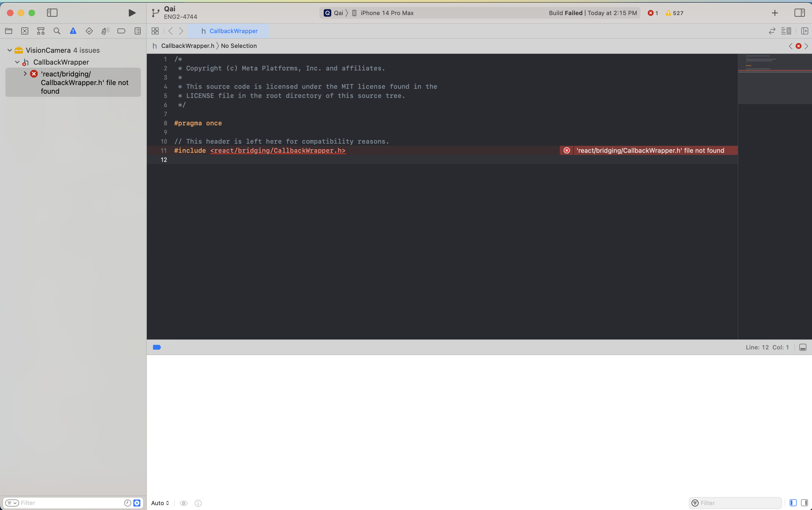Toggle the left navigator sidebar
Image resolution: width=812 pixels, height=510 pixels.
(52, 13)
